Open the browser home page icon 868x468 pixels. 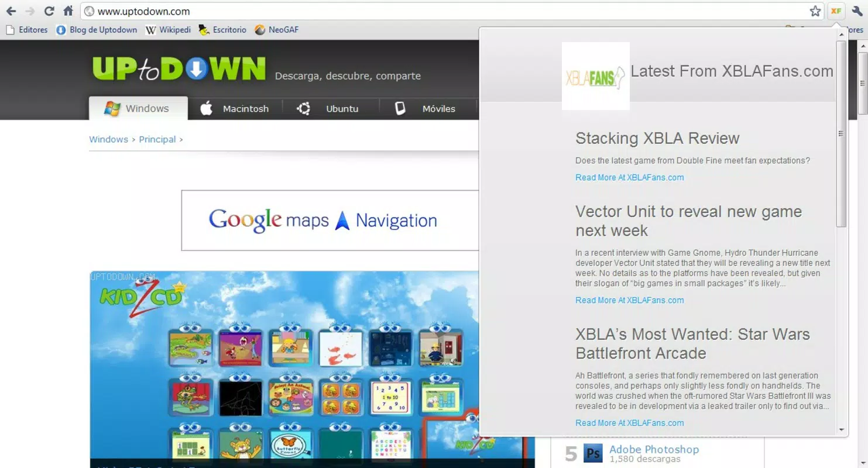68,11
